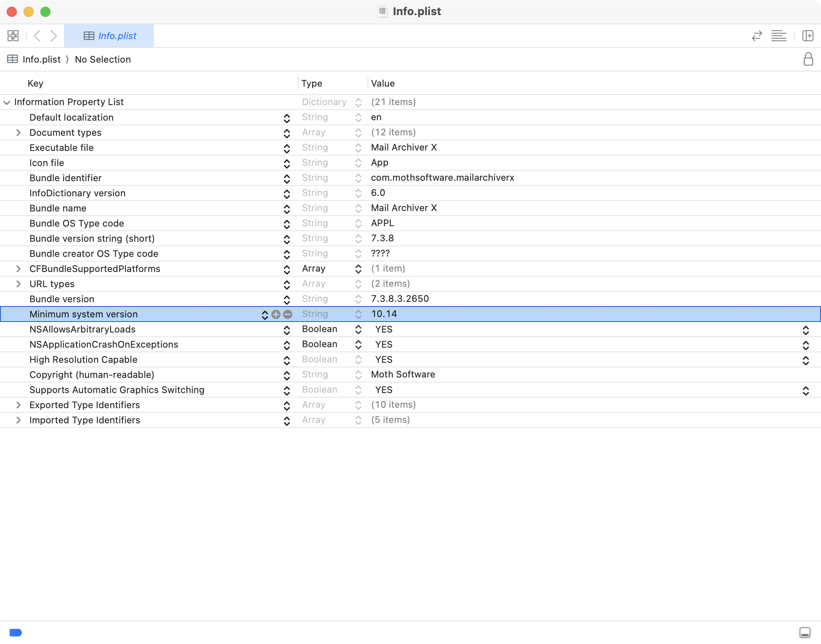Open type dropdown for NSAllowsArbitraryLoads

tap(358, 330)
